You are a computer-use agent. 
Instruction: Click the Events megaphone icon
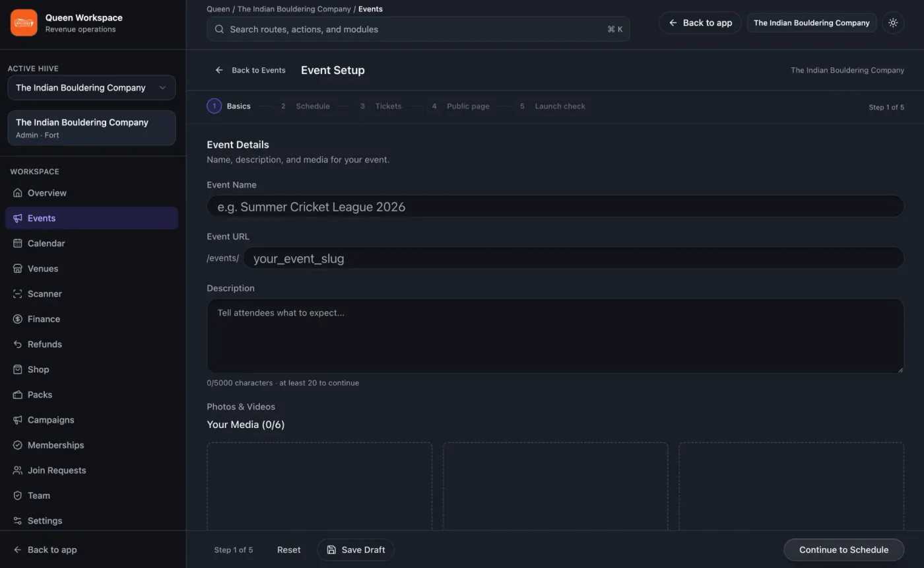tap(18, 218)
